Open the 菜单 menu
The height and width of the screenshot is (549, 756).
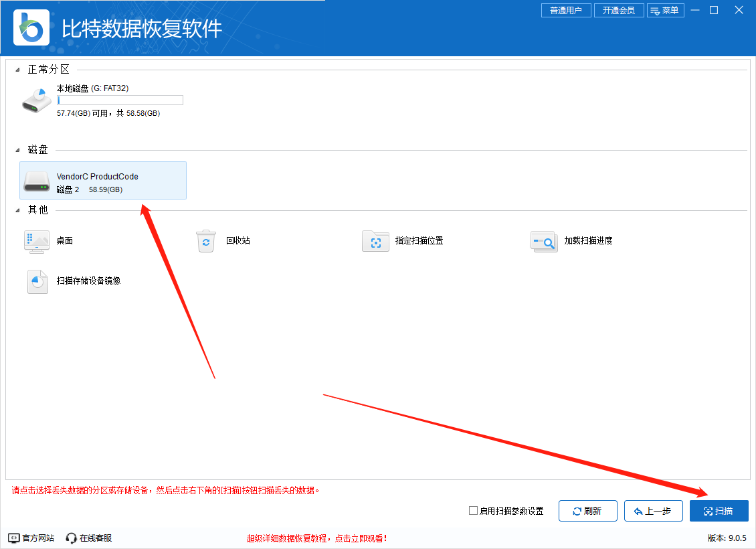[x=666, y=10]
